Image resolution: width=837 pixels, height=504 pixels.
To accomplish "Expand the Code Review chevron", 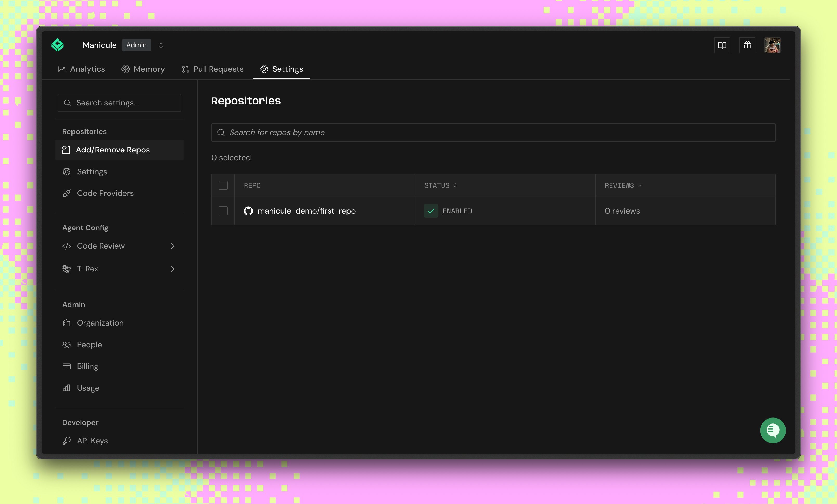I will [x=173, y=246].
